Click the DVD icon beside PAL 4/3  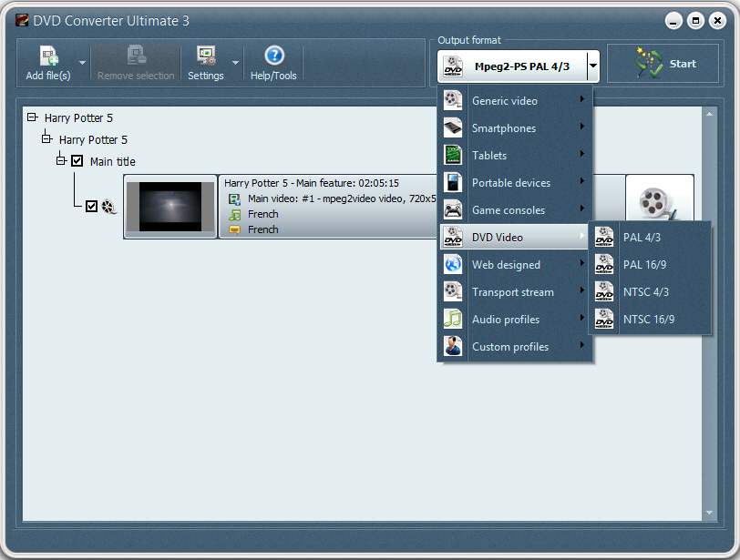point(604,237)
